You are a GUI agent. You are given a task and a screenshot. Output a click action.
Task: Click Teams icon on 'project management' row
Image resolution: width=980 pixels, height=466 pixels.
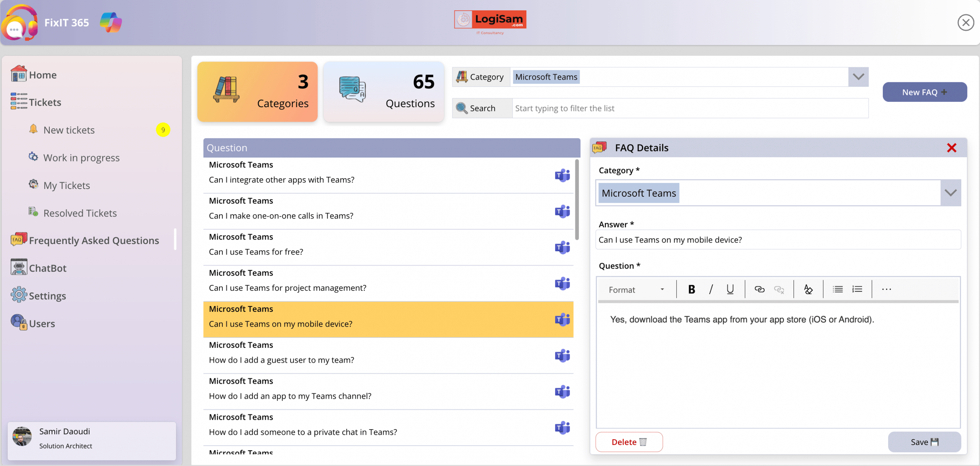[562, 283]
